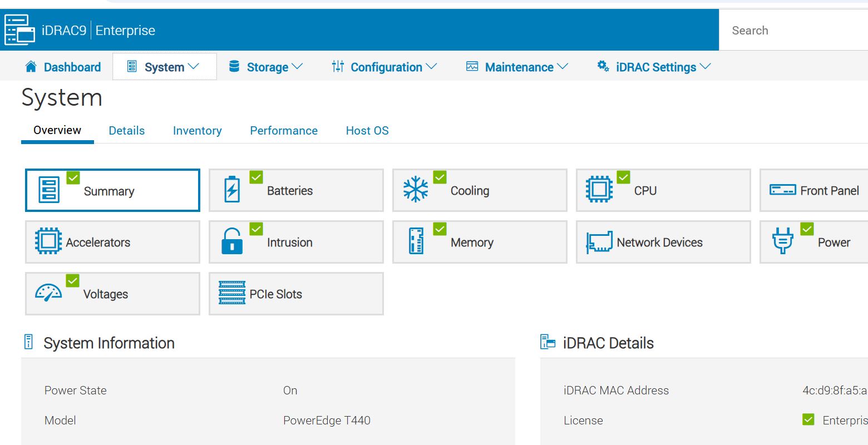This screenshot has width=868, height=445.
Task: Select the Intrusion padlock icon
Action: (x=232, y=242)
